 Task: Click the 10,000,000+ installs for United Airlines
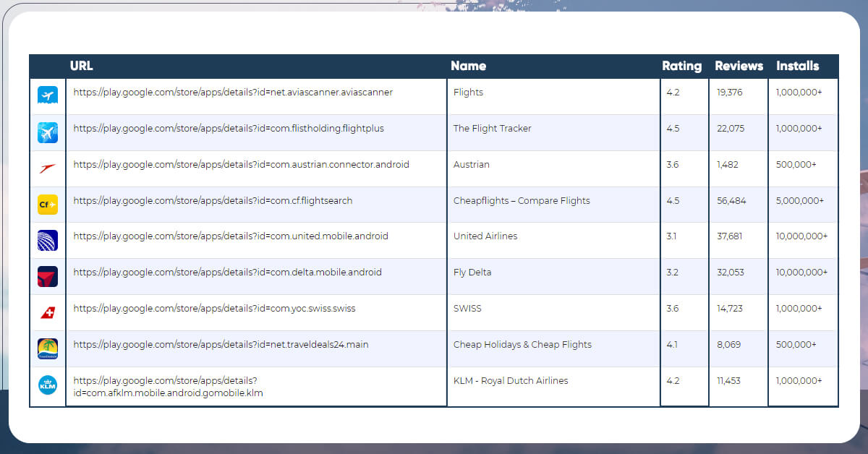coord(801,236)
